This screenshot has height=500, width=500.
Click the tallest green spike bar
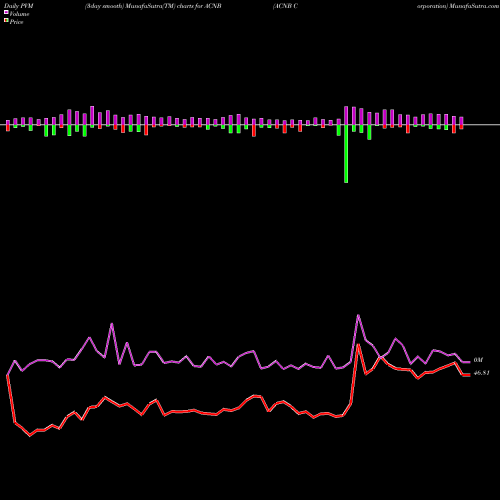click(346, 154)
